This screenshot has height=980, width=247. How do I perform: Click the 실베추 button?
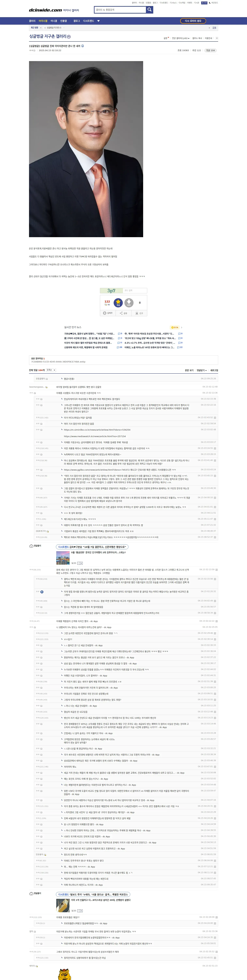point(108,313)
